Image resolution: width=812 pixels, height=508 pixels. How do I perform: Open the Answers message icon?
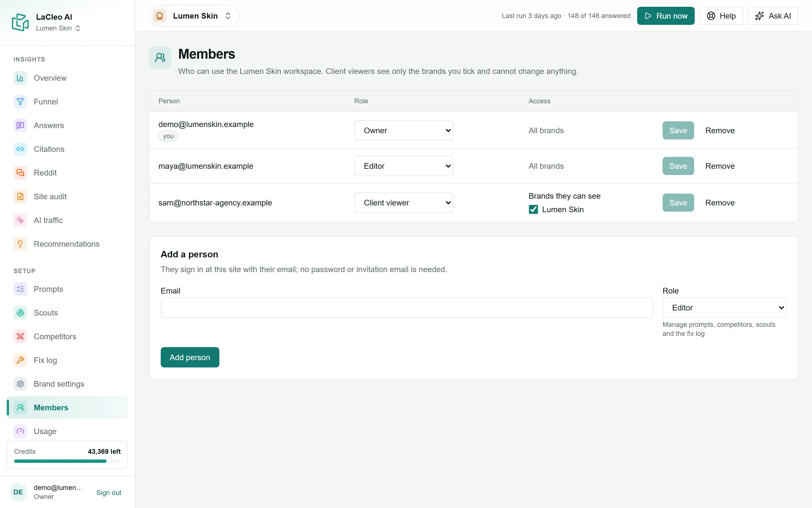point(20,125)
